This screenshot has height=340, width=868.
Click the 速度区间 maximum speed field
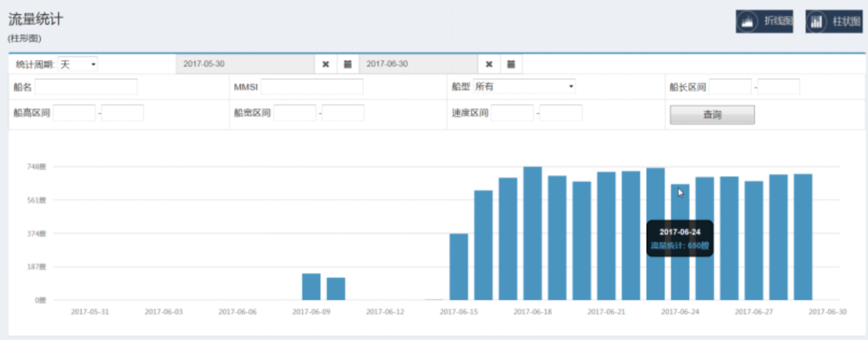(560, 113)
